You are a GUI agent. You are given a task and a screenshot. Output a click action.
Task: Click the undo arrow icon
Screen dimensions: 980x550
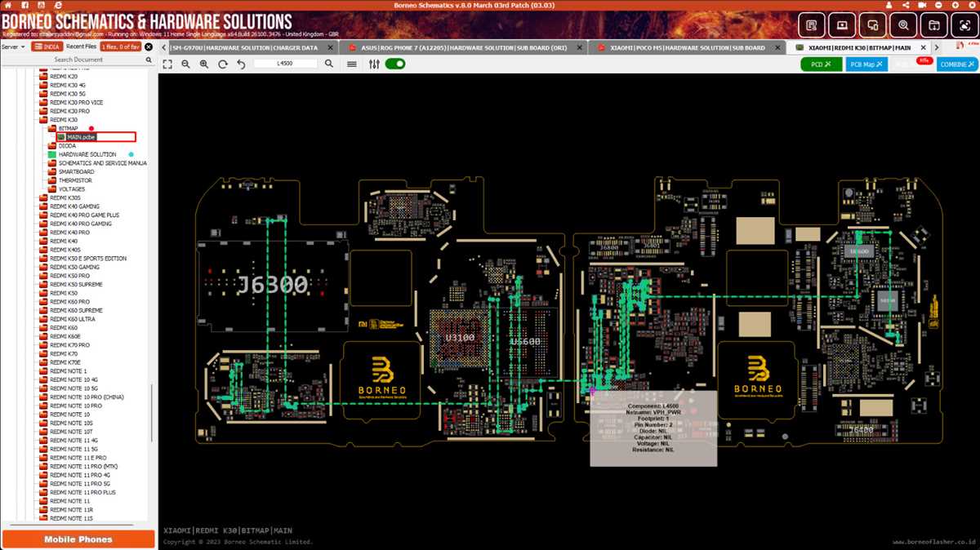241,64
